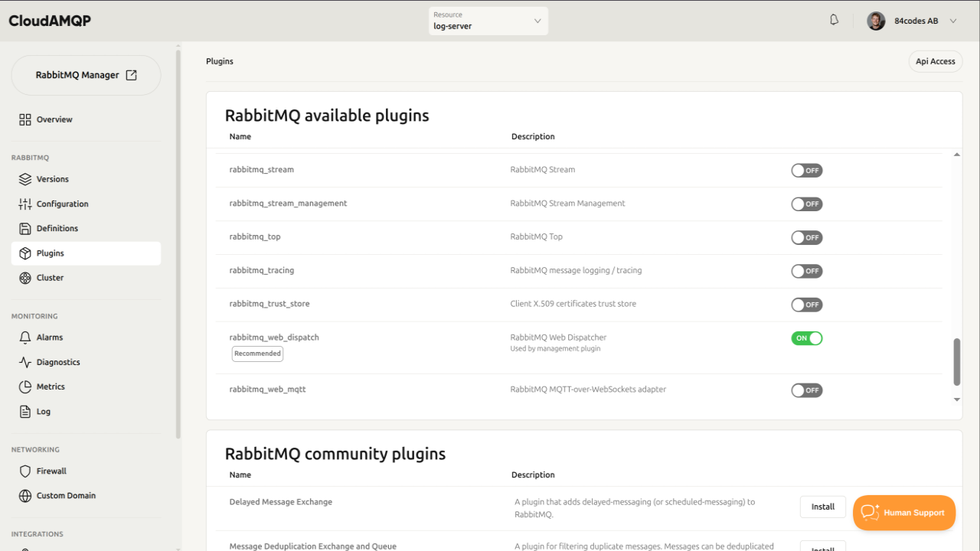
Task: Click the external link icon on RabbitMQ Manager
Action: (131, 75)
